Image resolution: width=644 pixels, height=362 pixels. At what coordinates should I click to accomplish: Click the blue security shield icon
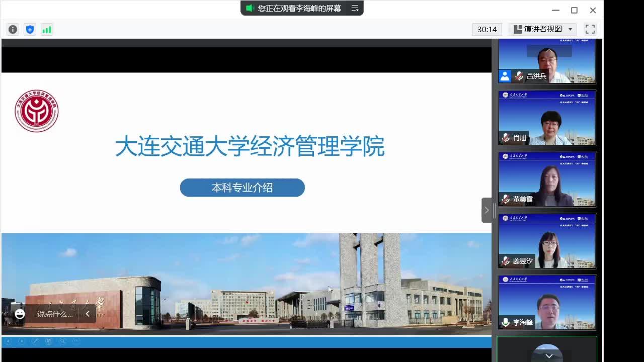click(30, 30)
